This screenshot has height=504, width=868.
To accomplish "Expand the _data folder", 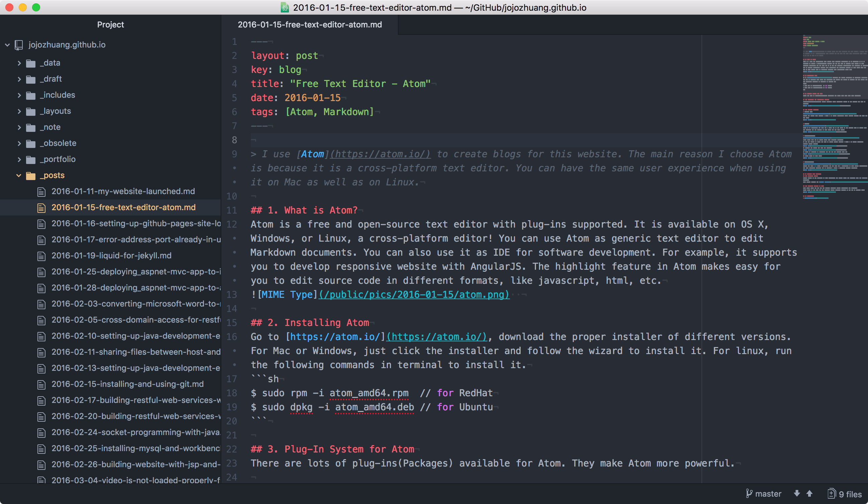I will (x=19, y=63).
